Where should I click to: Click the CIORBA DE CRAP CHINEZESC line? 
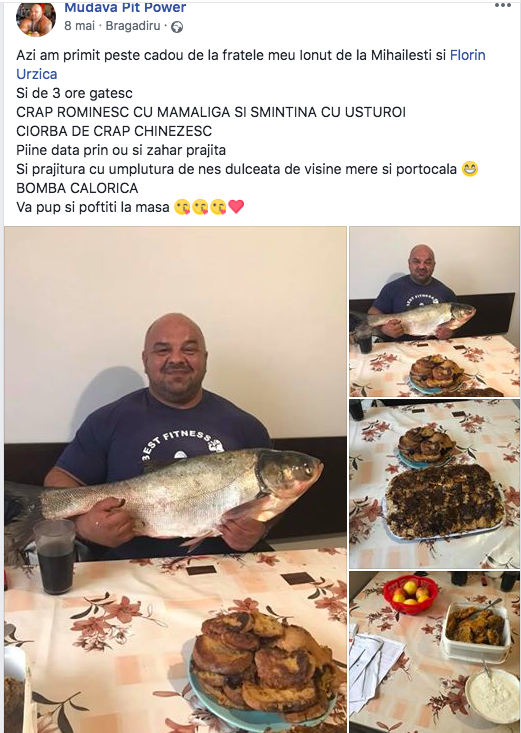(x=114, y=131)
